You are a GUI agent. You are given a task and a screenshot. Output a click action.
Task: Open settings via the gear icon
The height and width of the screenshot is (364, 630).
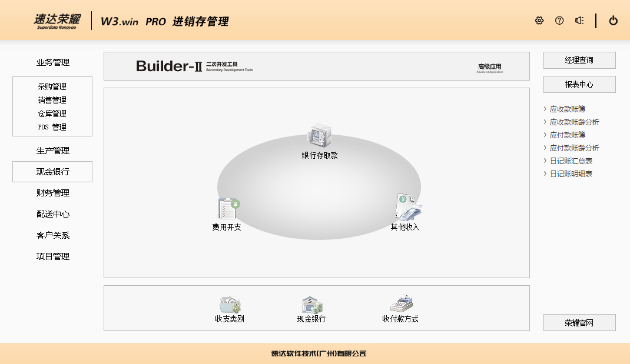point(539,21)
